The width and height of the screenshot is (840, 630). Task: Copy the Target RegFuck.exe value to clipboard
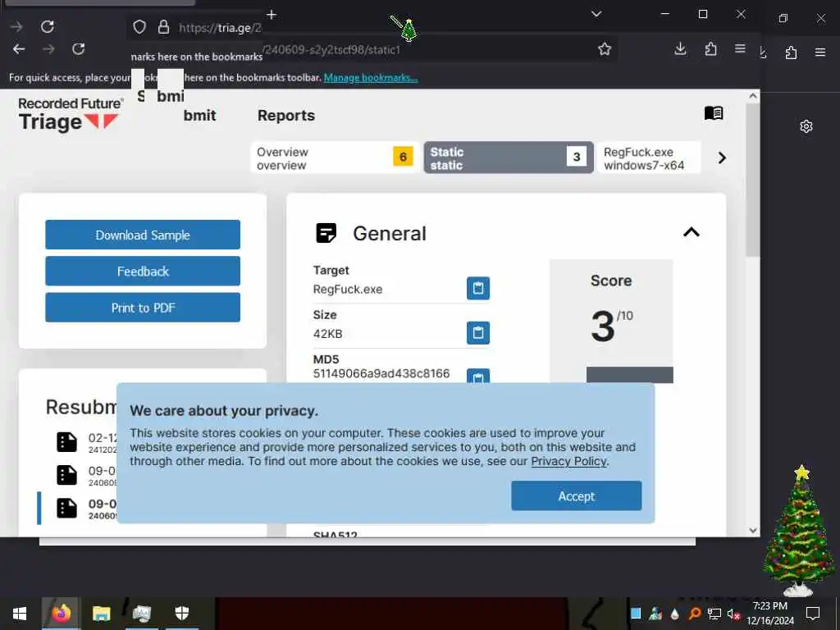pyautogui.click(x=478, y=288)
